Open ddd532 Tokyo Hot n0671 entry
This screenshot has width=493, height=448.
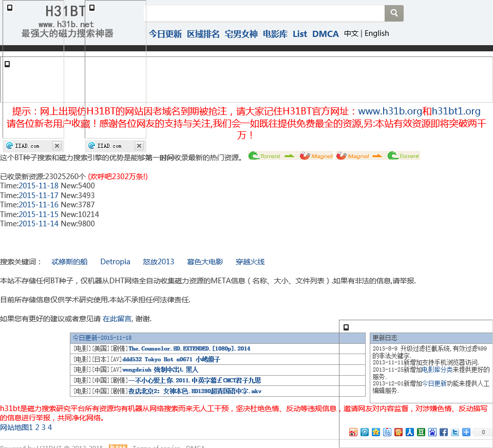click(172, 359)
